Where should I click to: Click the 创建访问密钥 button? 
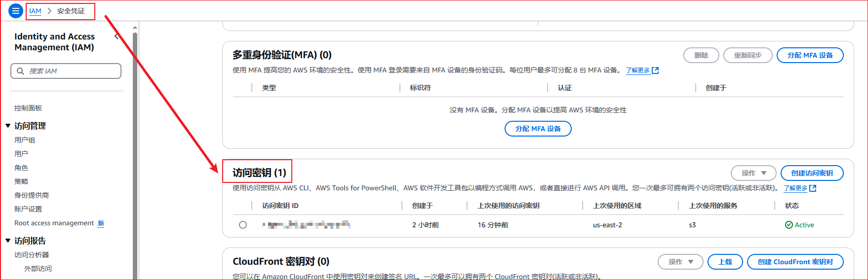[x=812, y=173]
